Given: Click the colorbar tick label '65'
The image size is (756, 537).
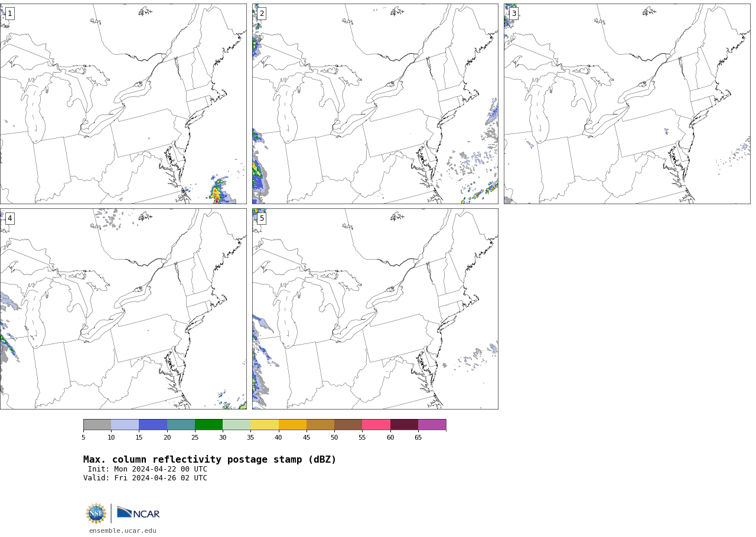Looking at the screenshot, I should click(418, 437).
